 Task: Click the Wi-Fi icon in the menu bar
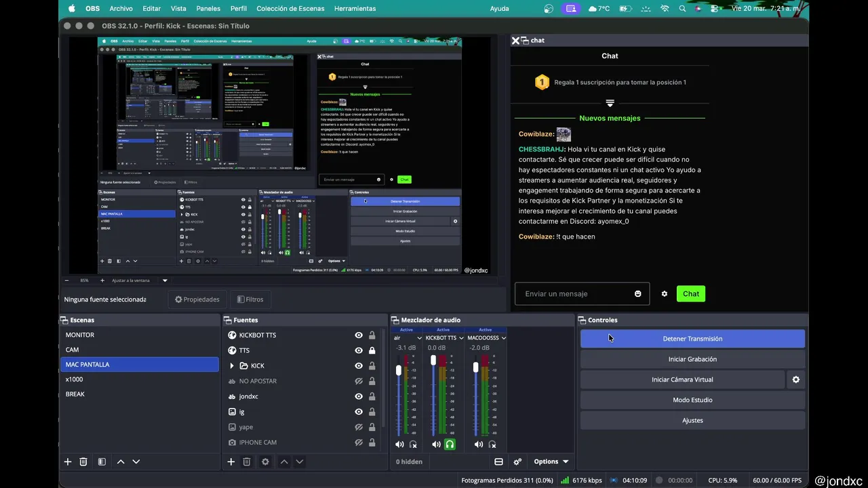click(x=665, y=9)
